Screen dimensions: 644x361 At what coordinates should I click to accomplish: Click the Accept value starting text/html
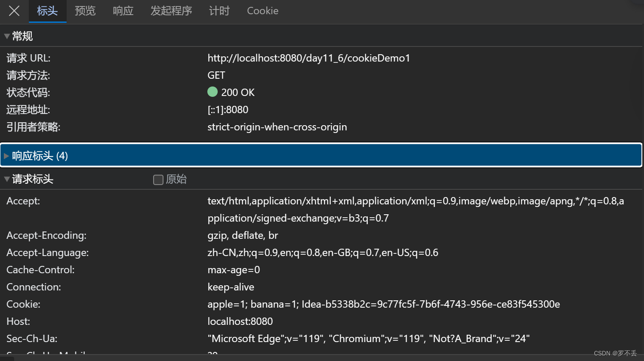[x=416, y=210]
